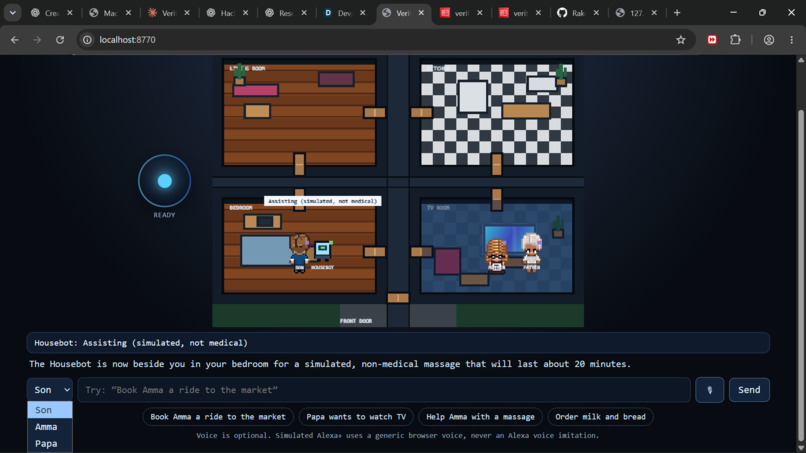Click the glowing READY voice orb
This screenshot has height=453, width=806.
coord(164,181)
